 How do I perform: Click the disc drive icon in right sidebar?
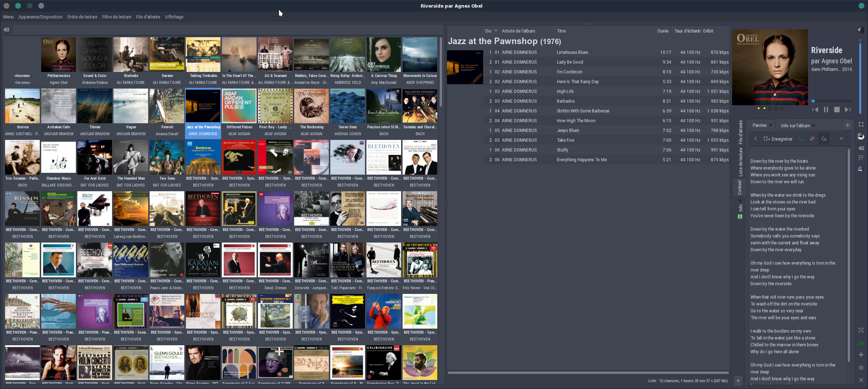click(861, 136)
